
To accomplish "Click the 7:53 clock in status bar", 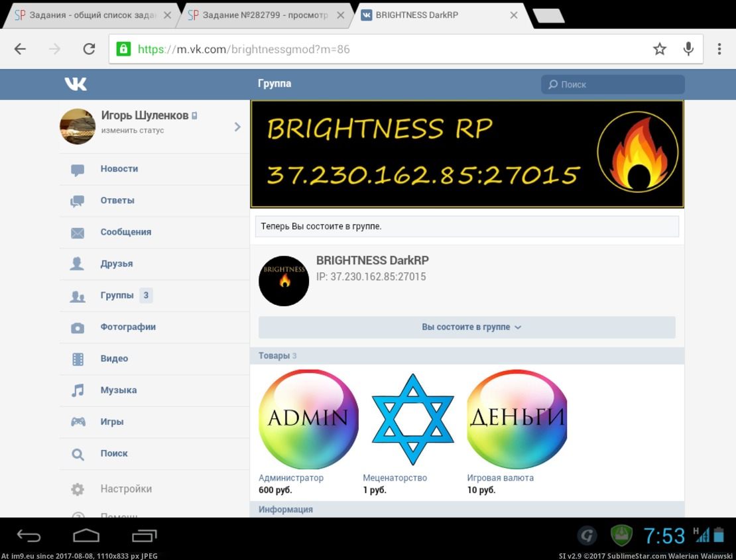I will click(664, 535).
